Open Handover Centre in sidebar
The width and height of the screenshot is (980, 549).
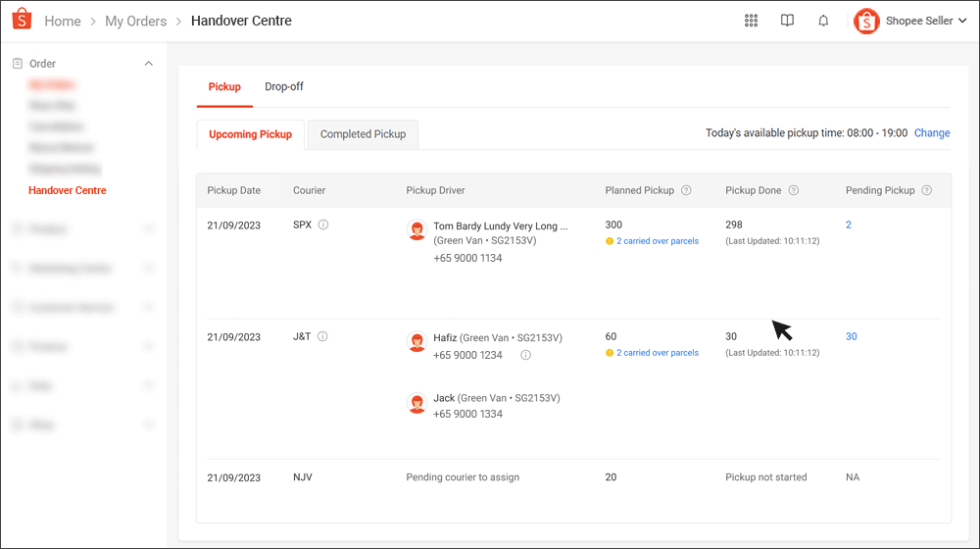click(x=68, y=190)
